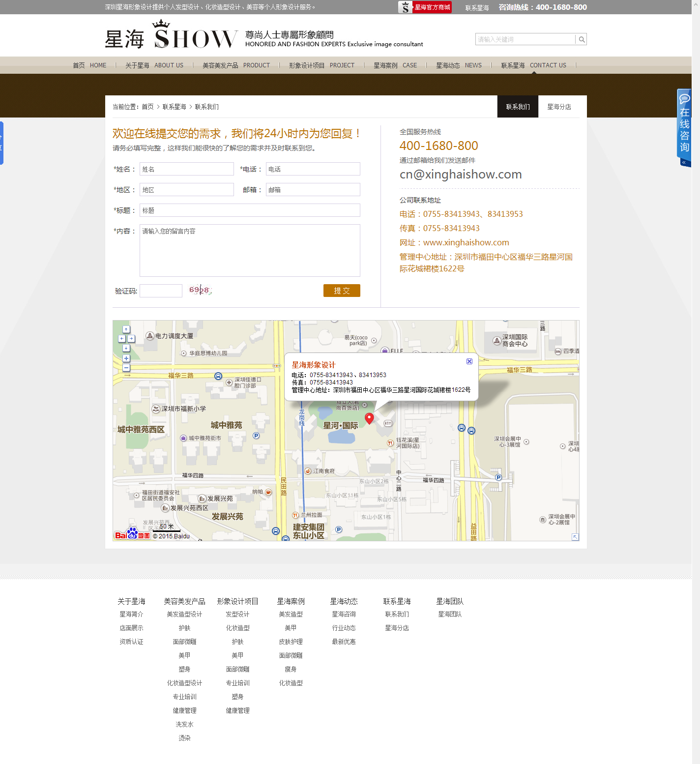Screen dimensions: 700x764
Task: Click the 电力调度大厦 landmark icon on the map
Action: coord(150,336)
